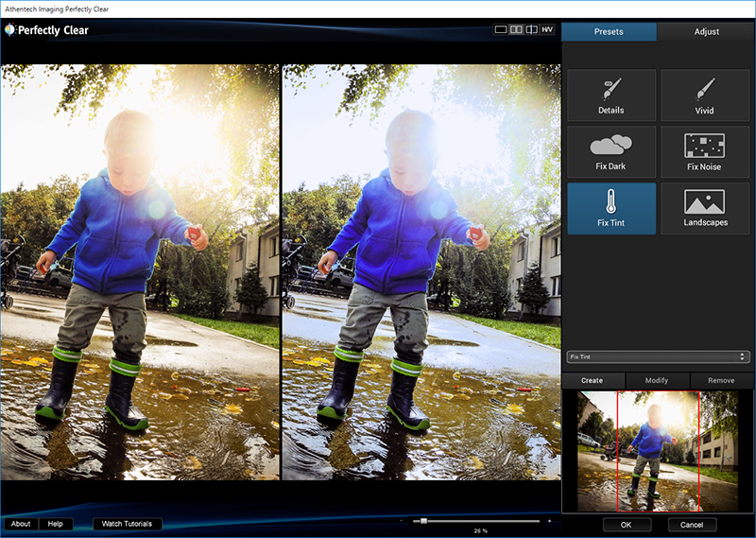Toggle the H/V orientation button

pos(547,30)
